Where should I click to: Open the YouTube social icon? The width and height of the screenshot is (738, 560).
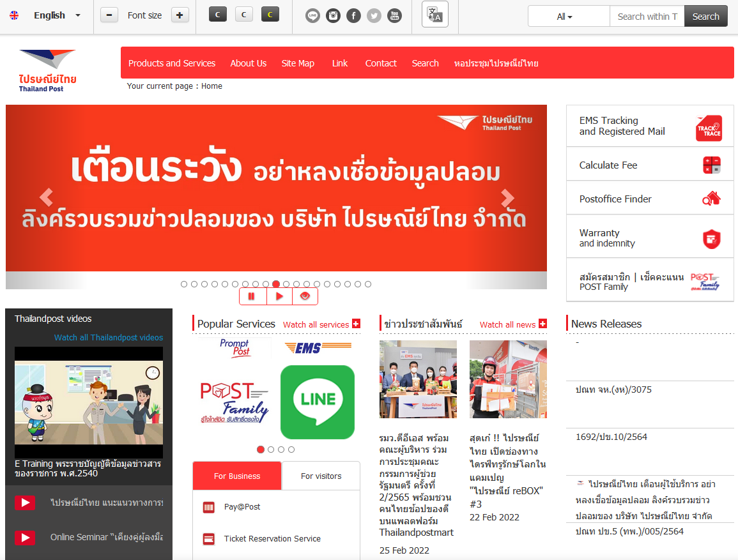pos(394,16)
